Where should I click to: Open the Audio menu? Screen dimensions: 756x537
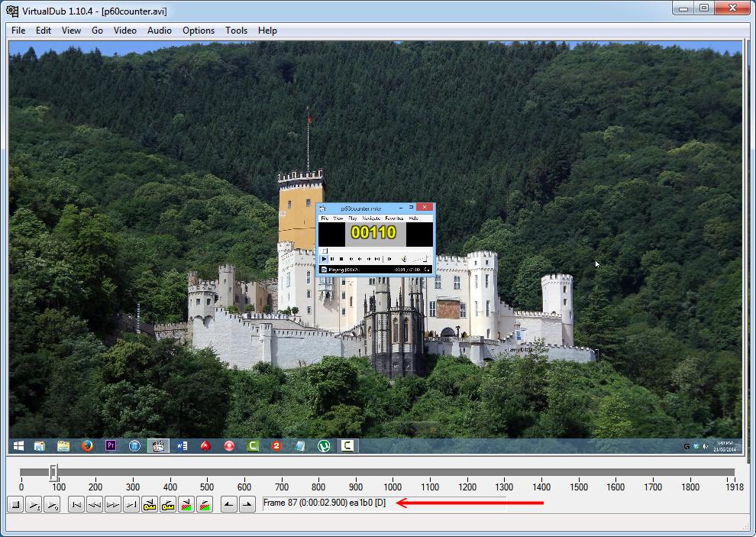tap(160, 31)
